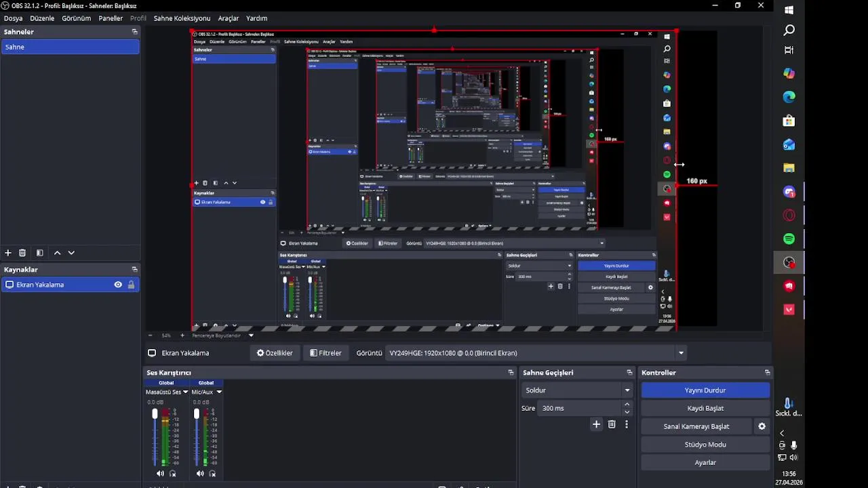This screenshot has width=868, height=488.
Task: Toggle lock on Ekran Yakalama source
Action: tap(131, 285)
